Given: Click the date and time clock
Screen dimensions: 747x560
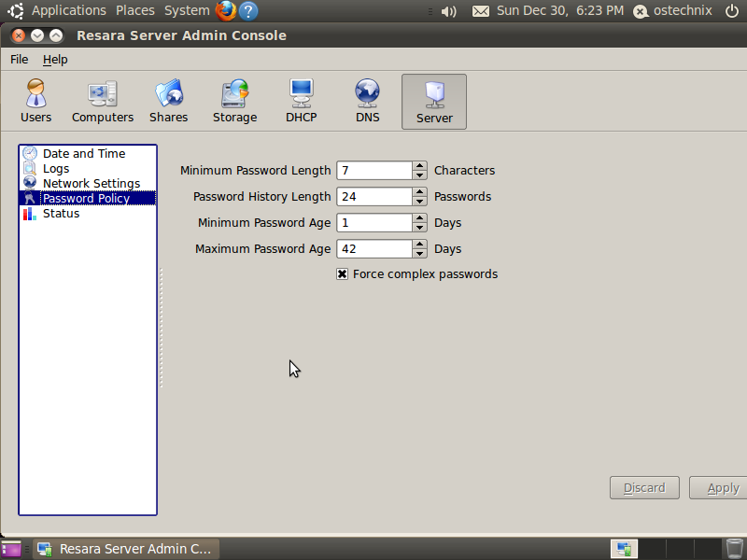Looking at the screenshot, I should click(x=559, y=10).
